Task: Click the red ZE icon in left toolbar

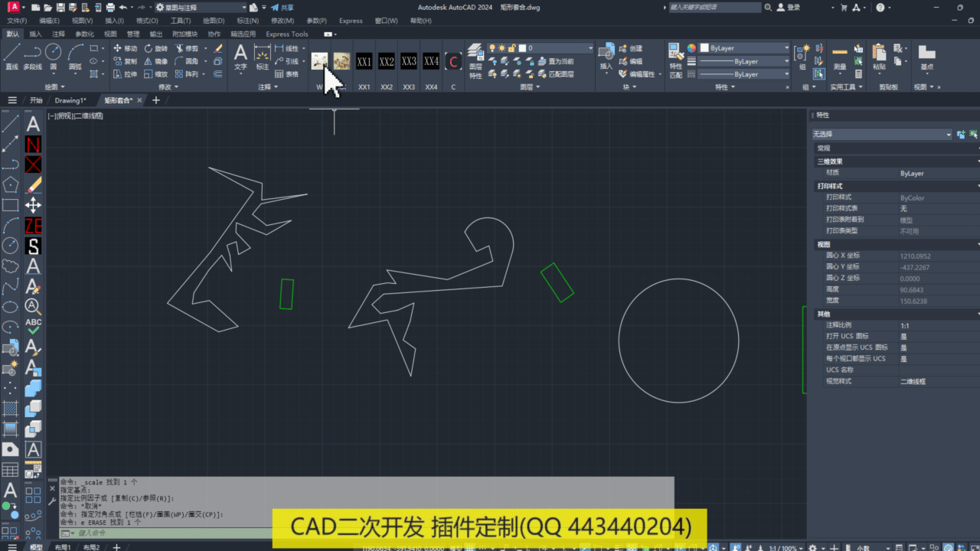Action: (33, 226)
